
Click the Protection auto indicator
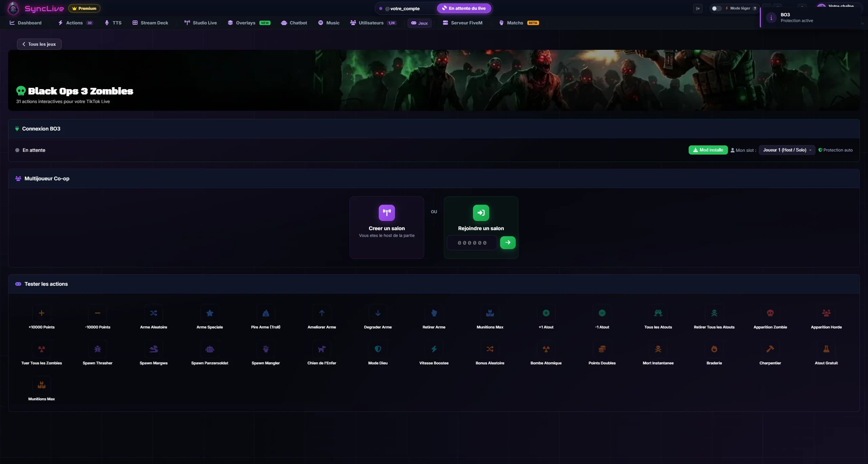[x=835, y=150]
